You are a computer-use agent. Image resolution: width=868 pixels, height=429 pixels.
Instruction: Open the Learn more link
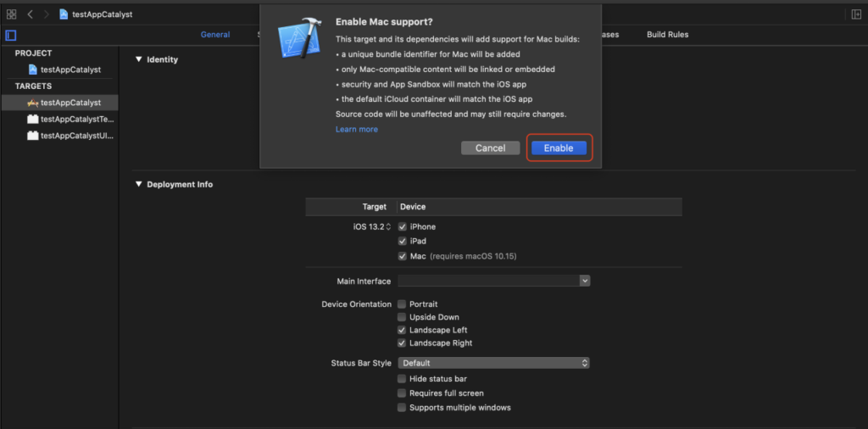(357, 130)
